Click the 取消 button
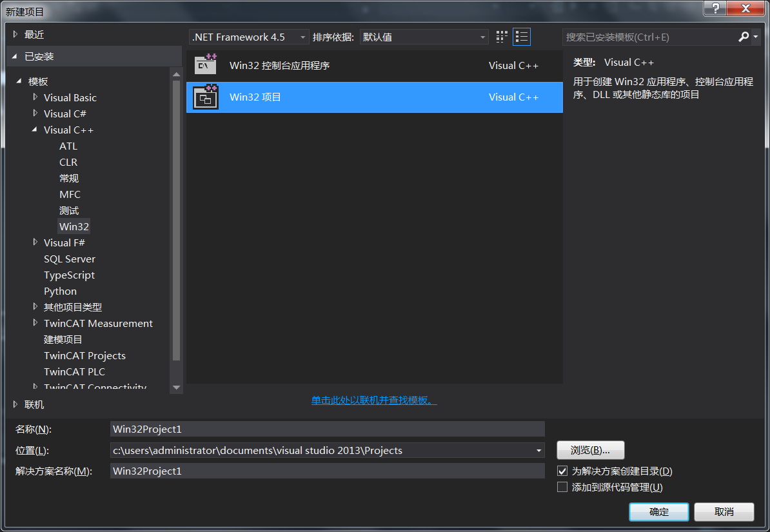 [x=724, y=512]
